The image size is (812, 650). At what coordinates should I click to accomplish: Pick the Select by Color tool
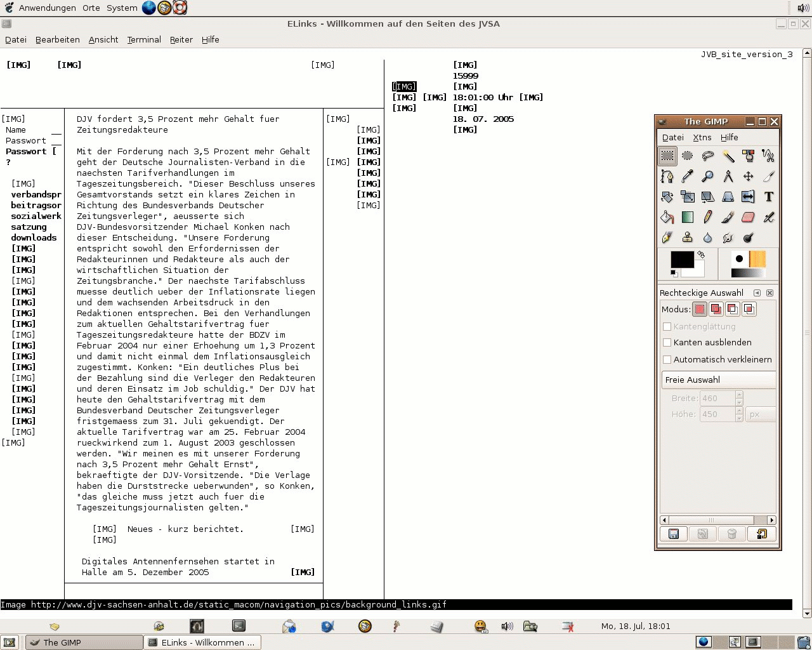[x=749, y=156]
